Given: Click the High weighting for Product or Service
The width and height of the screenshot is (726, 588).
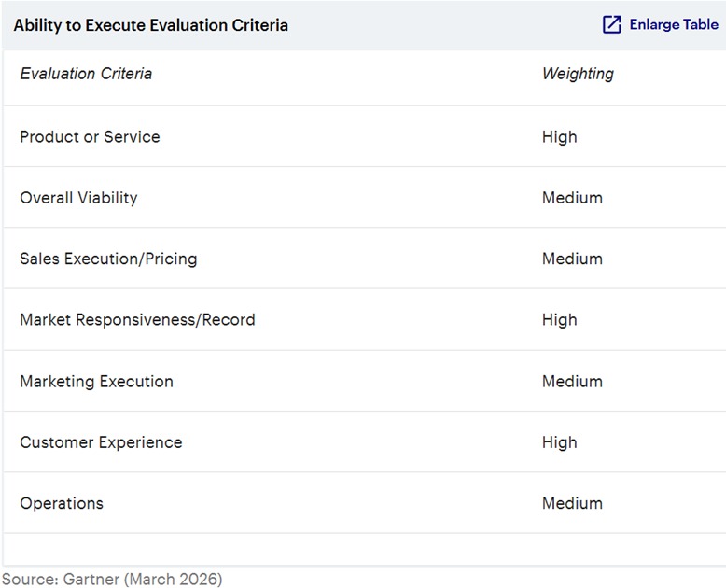Looking at the screenshot, I should click(559, 136).
